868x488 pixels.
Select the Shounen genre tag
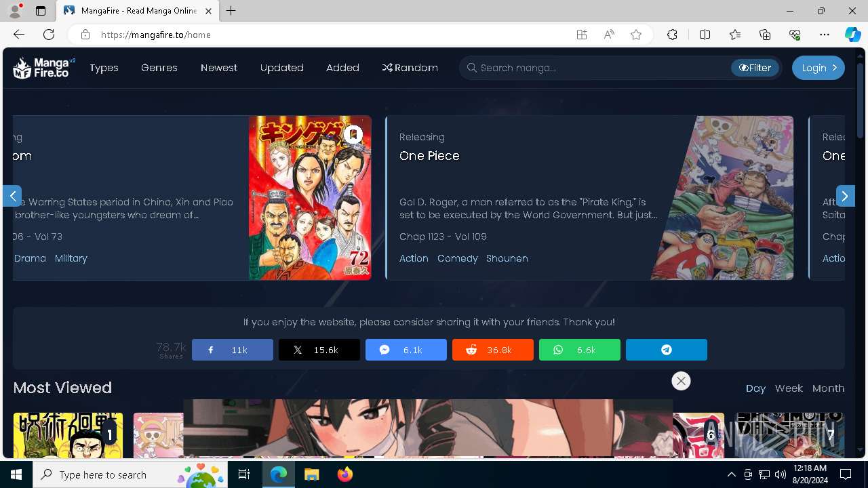[507, 258]
